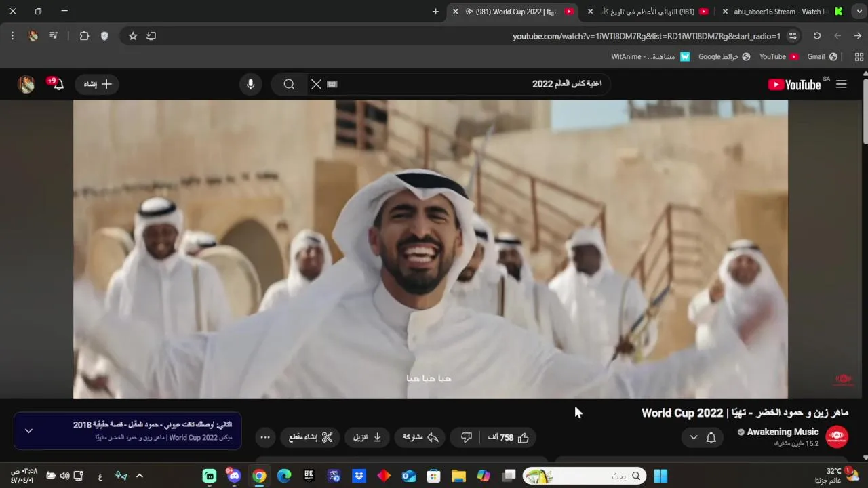This screenshot has width=868, height=488.
Task: Open Epic Games from the taskbar
Action: 309,476
